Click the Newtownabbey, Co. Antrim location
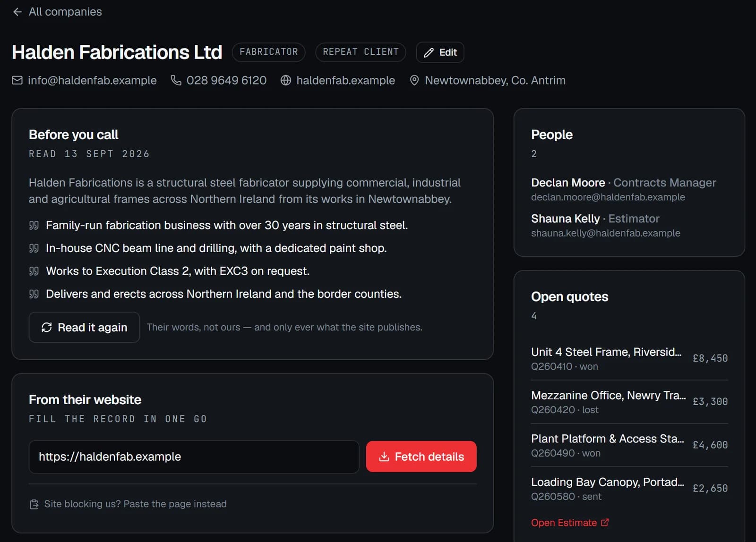 (x=495, y=80)
